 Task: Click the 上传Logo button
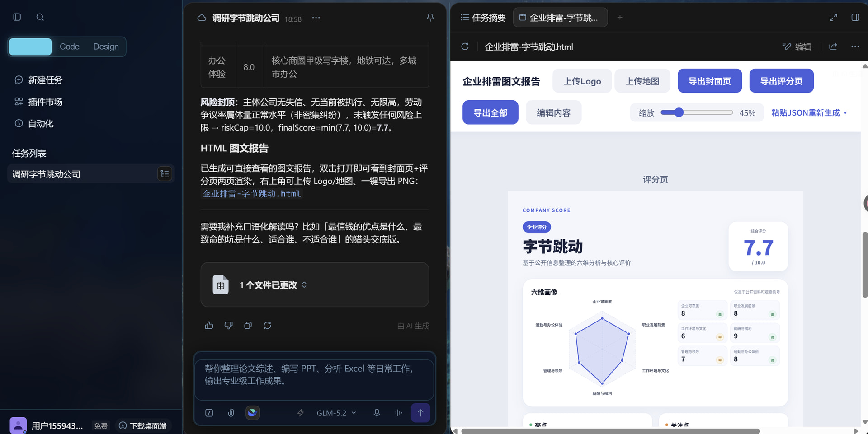point(582,81)
